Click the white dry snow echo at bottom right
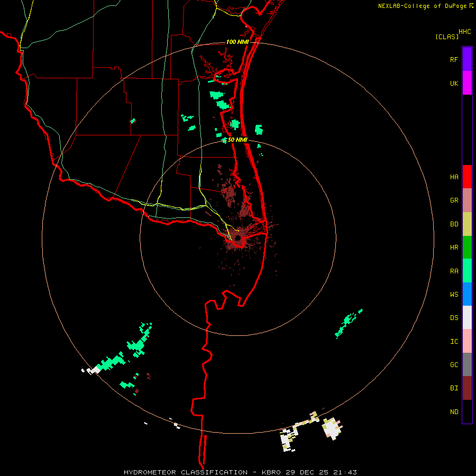This screenshot has height=476, width=476. coord(333,428)
